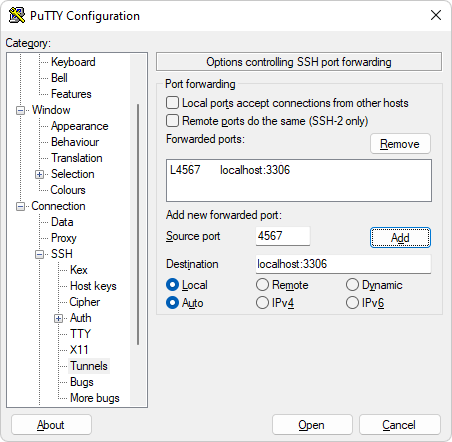The width and height of the screenshot is (452, 442).
Task: Tick Remote ports do the same checkbox
Action: 172,121
